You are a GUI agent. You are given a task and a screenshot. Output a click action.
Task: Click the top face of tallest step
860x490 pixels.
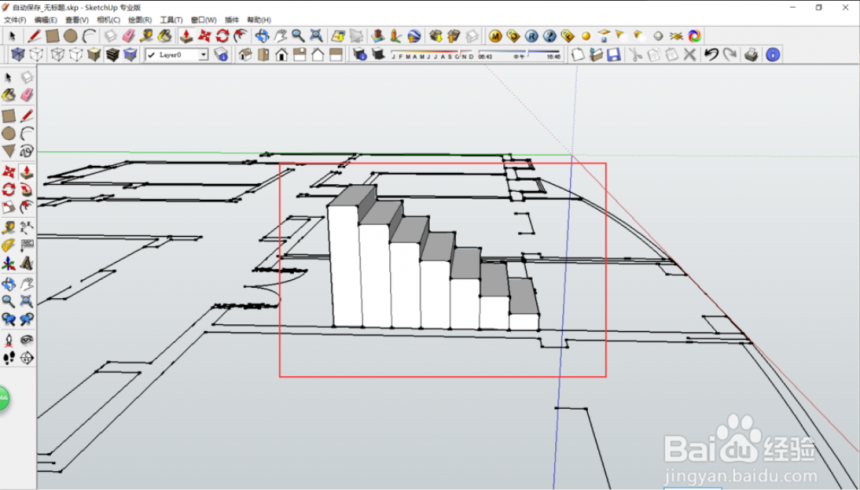[352, 196]
